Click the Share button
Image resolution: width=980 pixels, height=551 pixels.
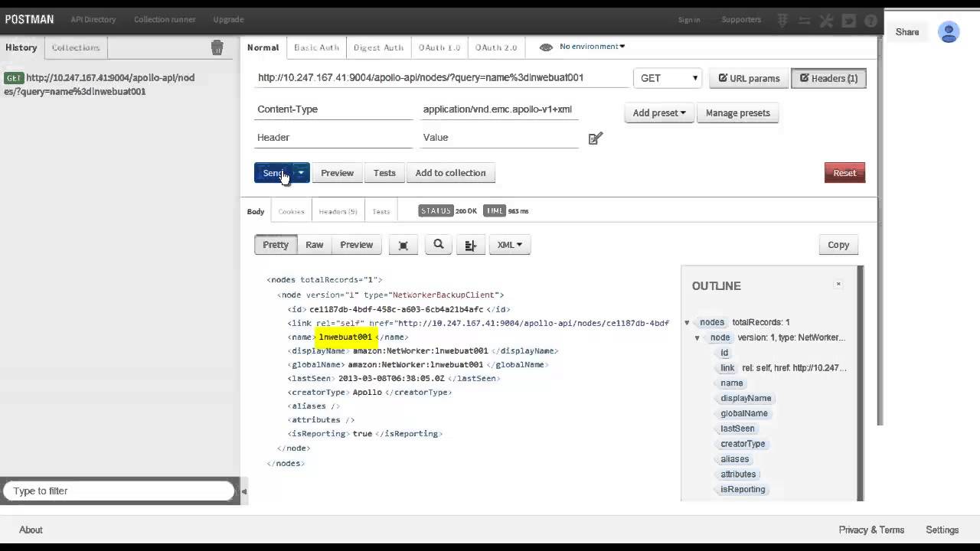[907, 32]
